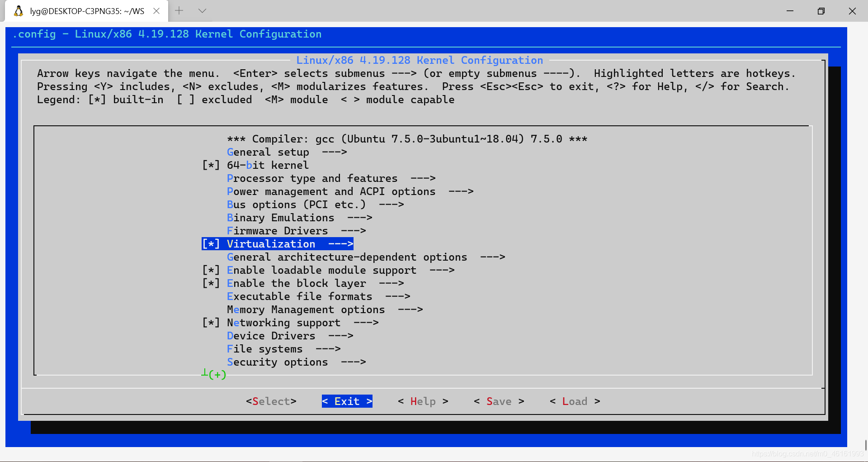The image size is (868, 462).
Task: Click the .config header title text
Action: 167,34
